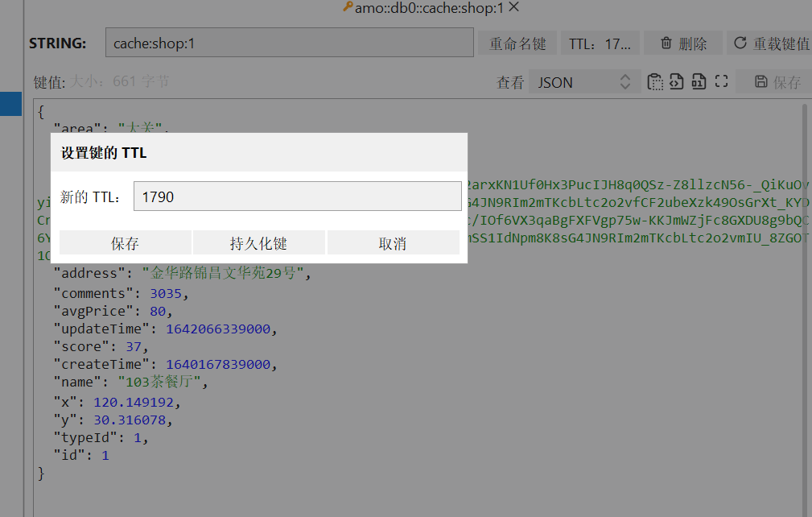Image resolution: width=812 pixels, height=517 pixels.
Task: Click the key icon on the tab title
Action: tap(348, 7)
